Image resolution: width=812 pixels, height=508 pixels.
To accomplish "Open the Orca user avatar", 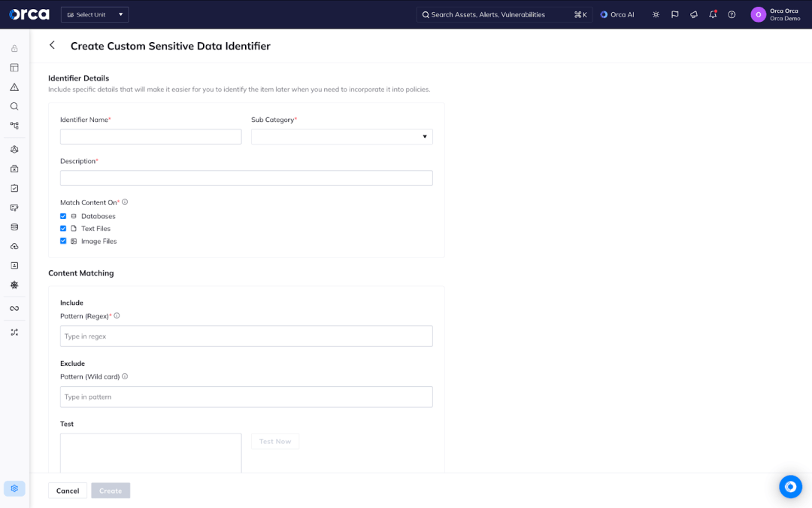I will tap(758, 14).
